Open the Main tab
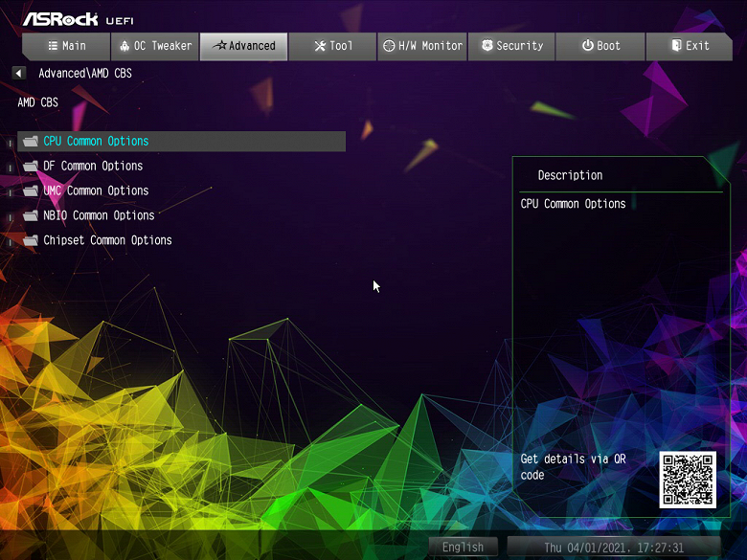 tap(67, 46)
